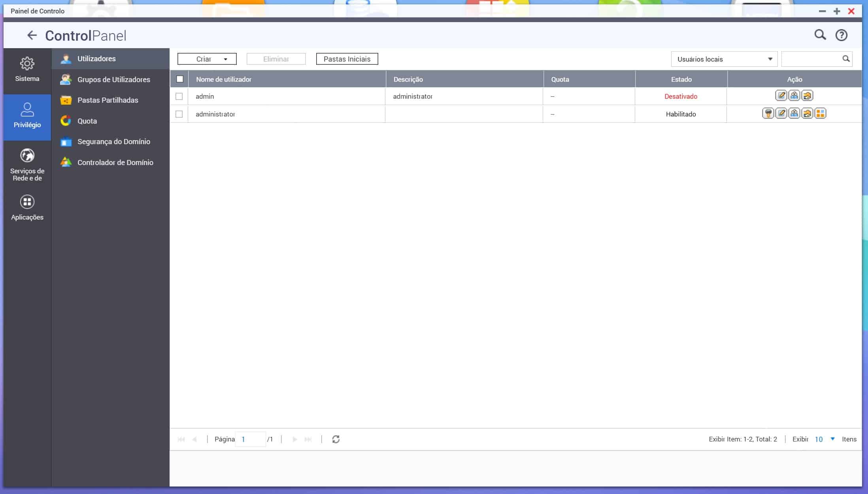Tick the administrator row checkbox
Image resolution: width=868 pixels, height=494 pixels.
[x=179, y=114]
